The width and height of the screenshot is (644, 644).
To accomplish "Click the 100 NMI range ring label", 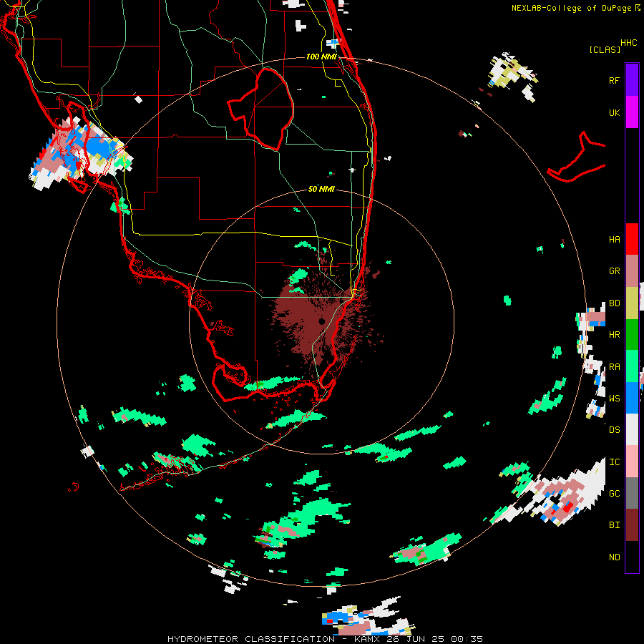I will coord(321,57).
